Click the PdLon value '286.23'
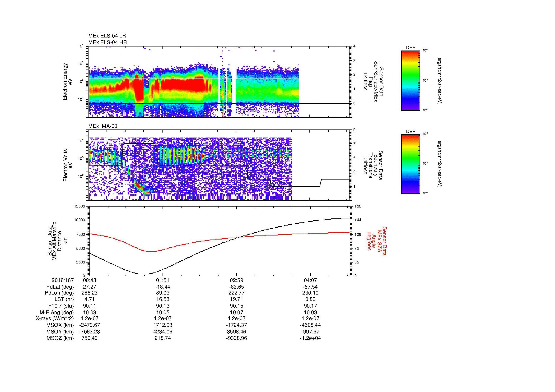This screenshot has height=392, width=555. (x=89, y=293)
